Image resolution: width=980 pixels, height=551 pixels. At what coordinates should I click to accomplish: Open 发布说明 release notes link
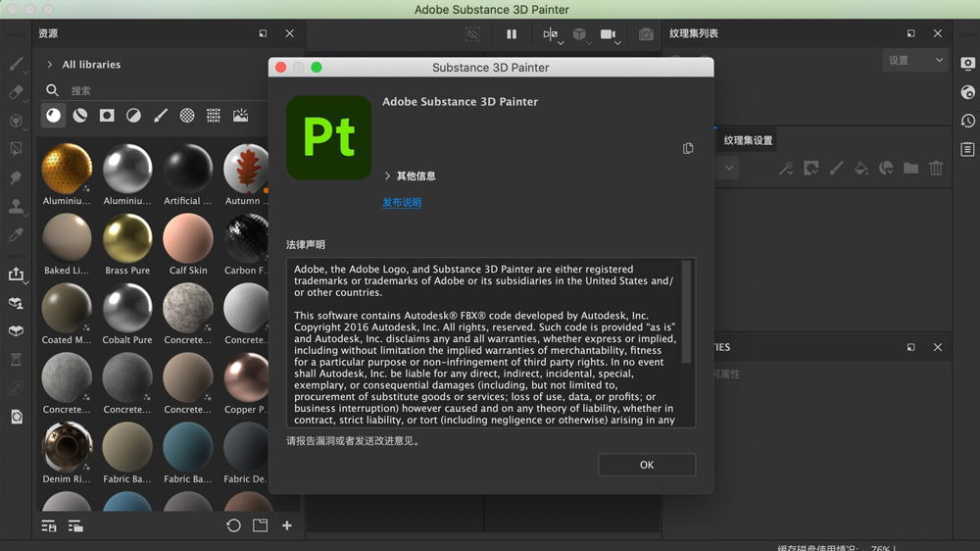point(402,202)
